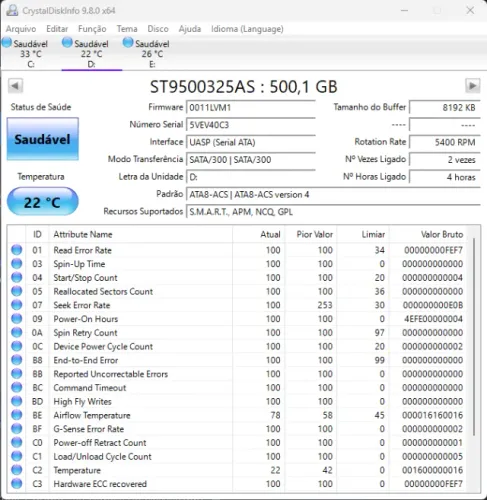Screen dimensions: 487x500
Task: Select the Saudável 22 °C disk tab
Action: (92, 53)
